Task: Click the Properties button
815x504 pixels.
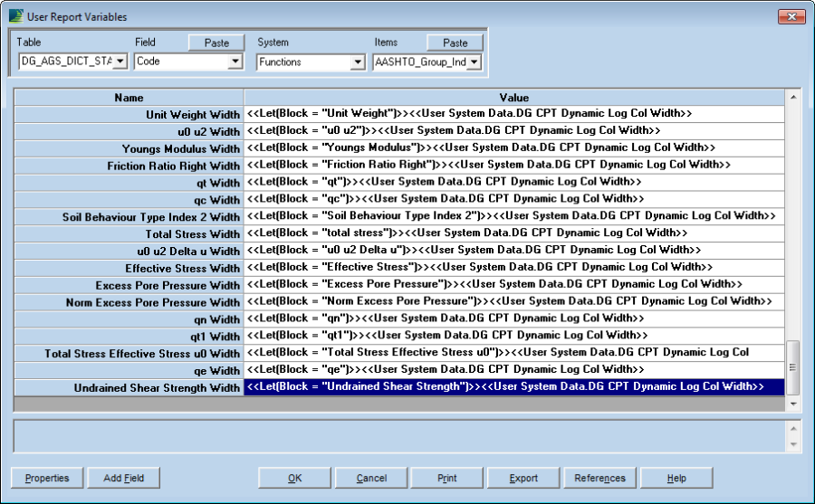Action: [46, 478]
